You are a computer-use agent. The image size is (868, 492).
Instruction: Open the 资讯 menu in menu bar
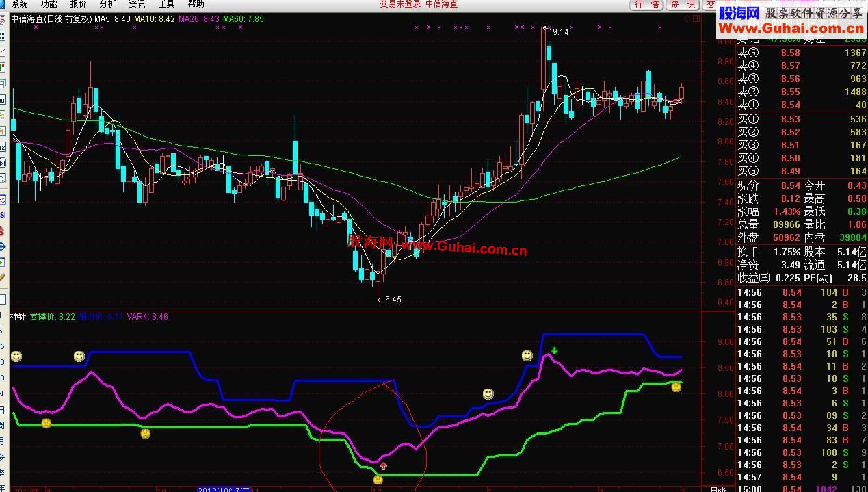tap(137, 4)
